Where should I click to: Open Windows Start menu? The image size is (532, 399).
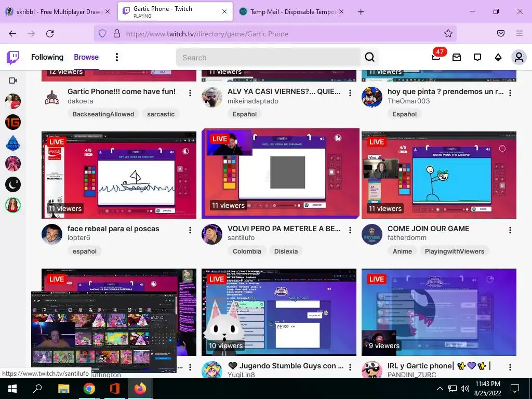point(12,389)
